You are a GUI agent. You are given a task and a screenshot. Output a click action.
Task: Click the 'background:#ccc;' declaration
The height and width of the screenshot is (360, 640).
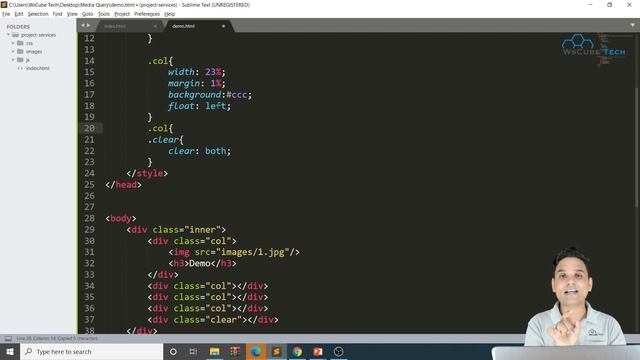coord(210,95)
